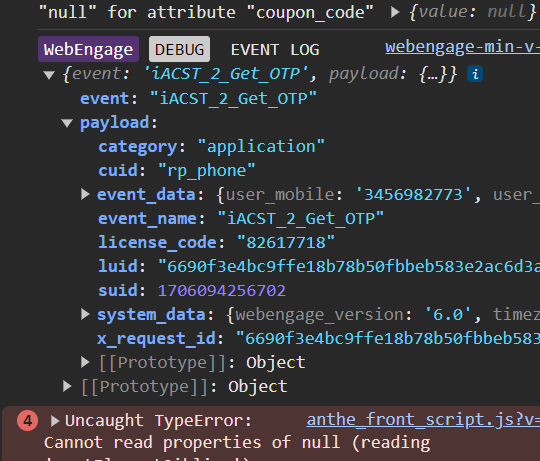Open the webengage-min-v source link
Screen dimensions: 540x461
463,47
